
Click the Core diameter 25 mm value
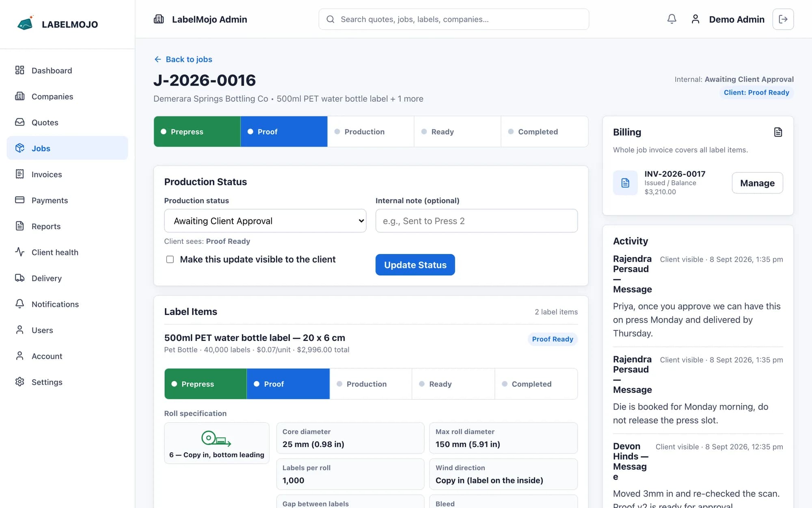point(313,444)
